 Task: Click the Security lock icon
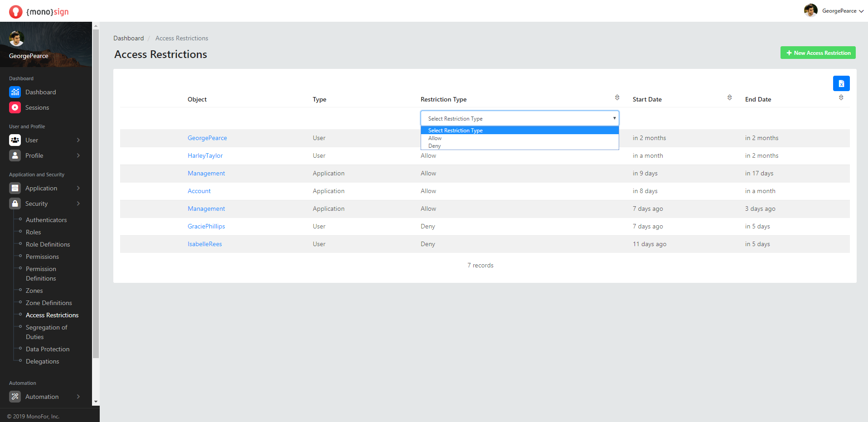click(x=15, y=204)
